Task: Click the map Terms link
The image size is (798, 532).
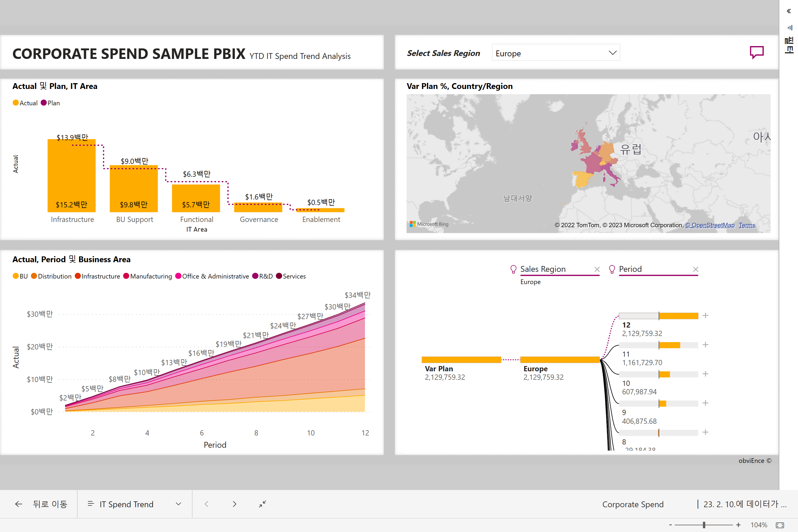Action: coord(747,225)
